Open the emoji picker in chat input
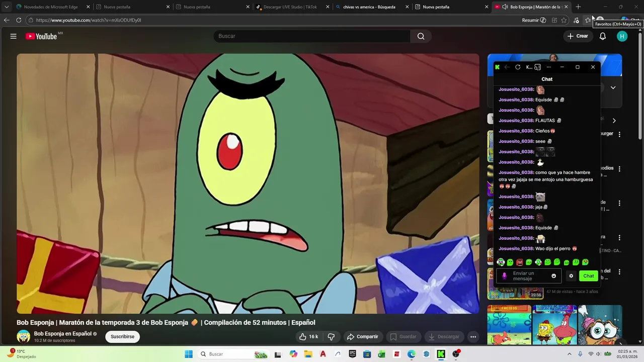The width and height of the screenshot is (644, 362). pyautogui.click(x=554, y=276)
